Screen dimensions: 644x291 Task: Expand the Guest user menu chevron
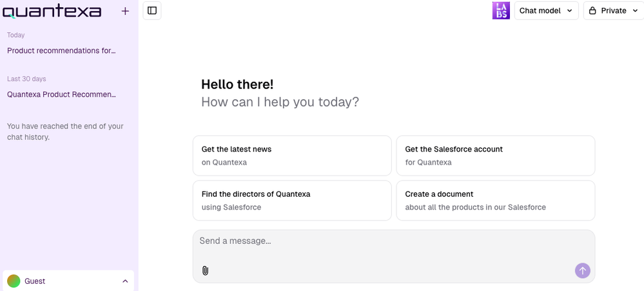tap(125, 281)
